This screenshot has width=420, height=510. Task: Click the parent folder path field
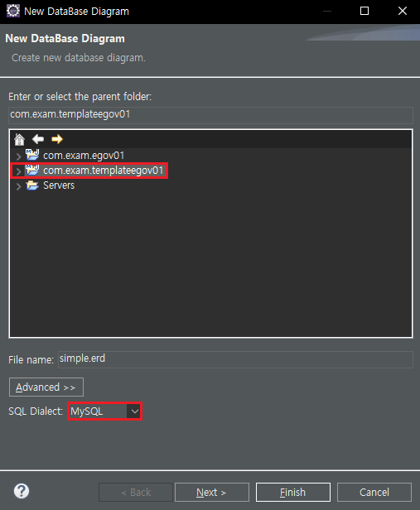point(210,115)
